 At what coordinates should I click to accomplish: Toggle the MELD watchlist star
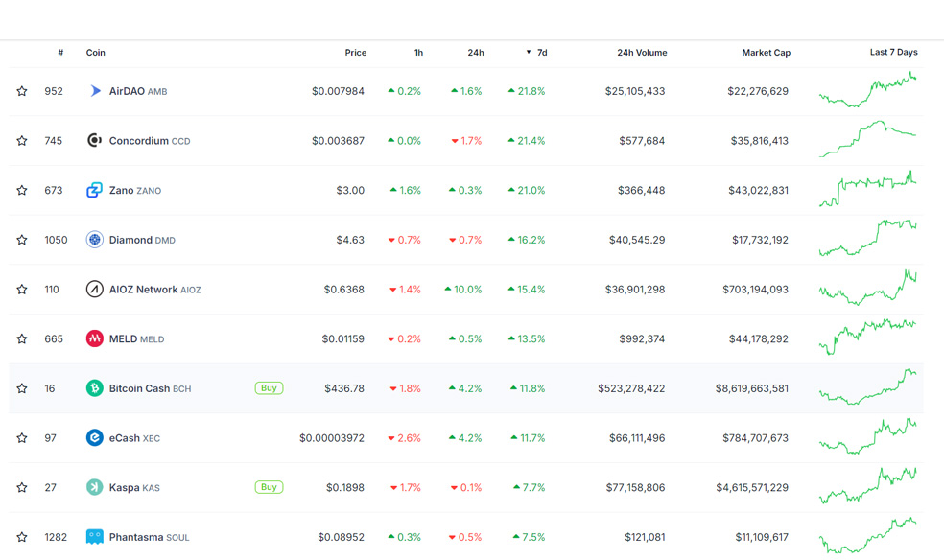(22, 338)
